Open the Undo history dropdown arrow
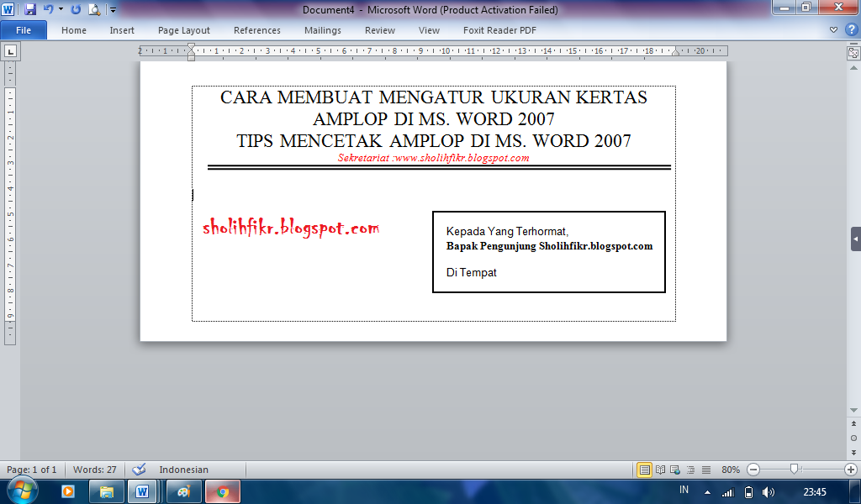The width and height of the screenshot is (861, 504). pyautogui.click(x=61, y=9)
